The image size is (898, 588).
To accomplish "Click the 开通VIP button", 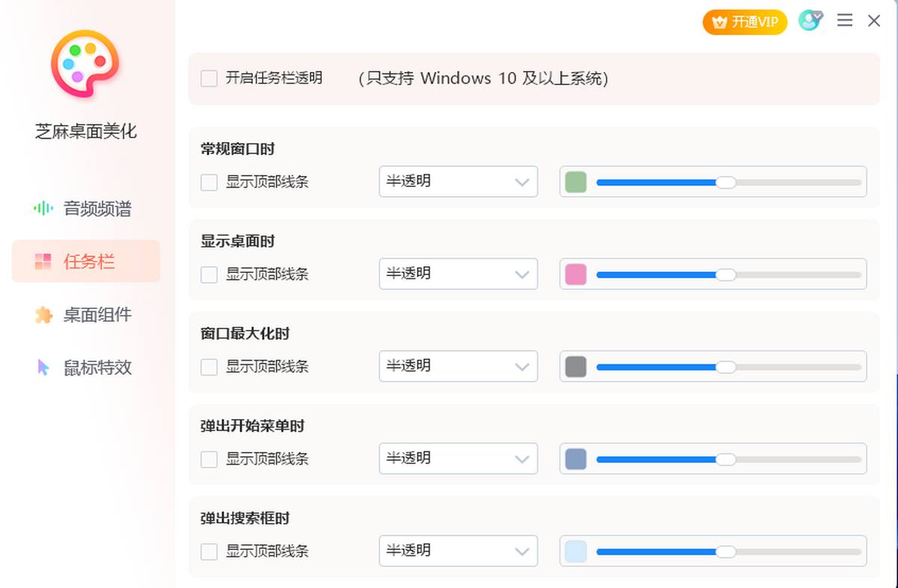I will click(x=745, y=22).
